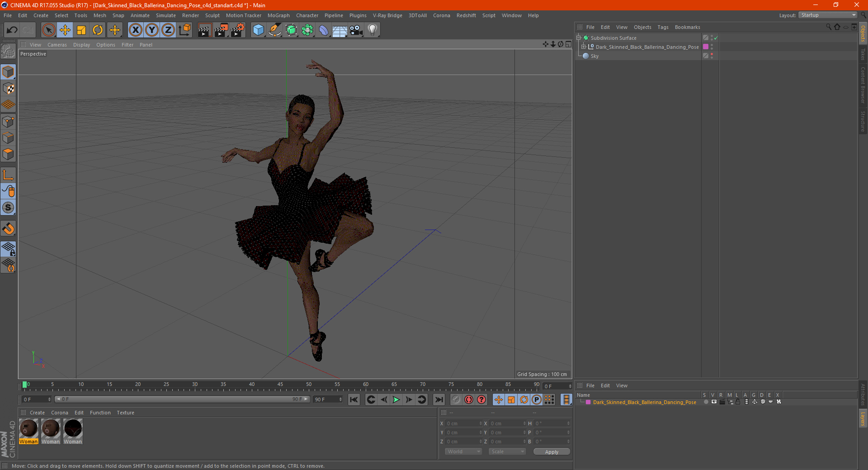This screenshot has width=868, height=470.
Task: Activate the Move tool in top toolbar
Action: 65,30
